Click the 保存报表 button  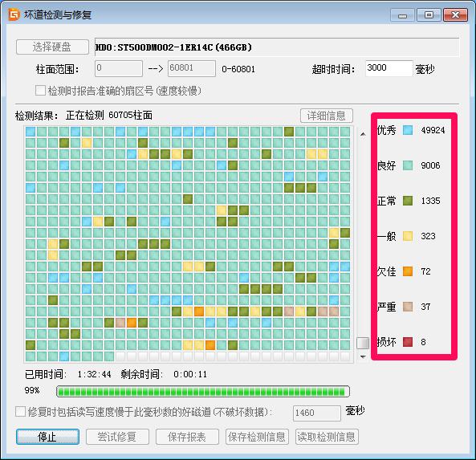(x=187, y=437)
